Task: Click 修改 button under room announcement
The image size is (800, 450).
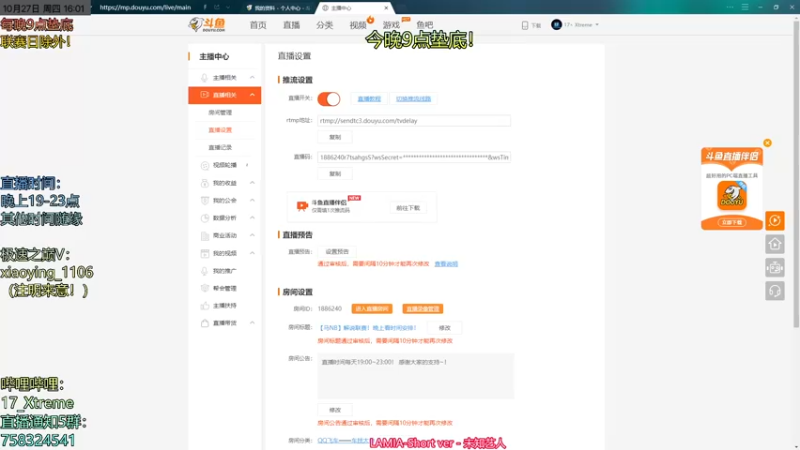Action: click(335, 410)
